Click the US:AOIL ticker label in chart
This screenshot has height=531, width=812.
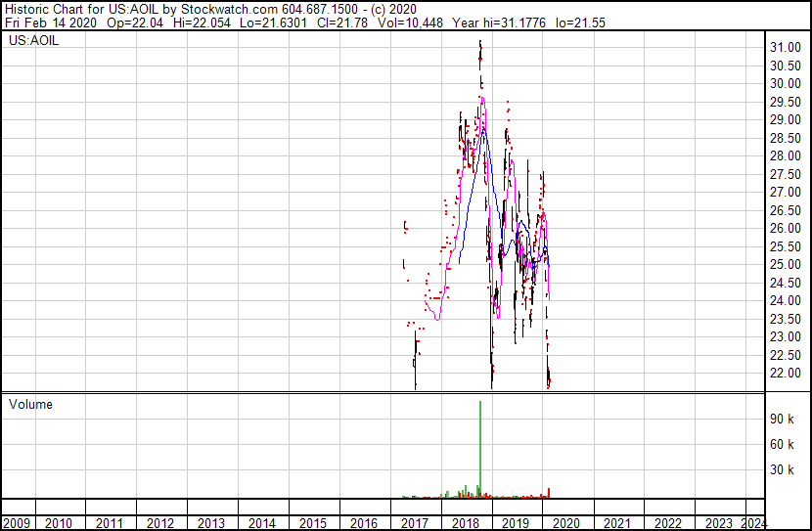(x=33, y=42)
